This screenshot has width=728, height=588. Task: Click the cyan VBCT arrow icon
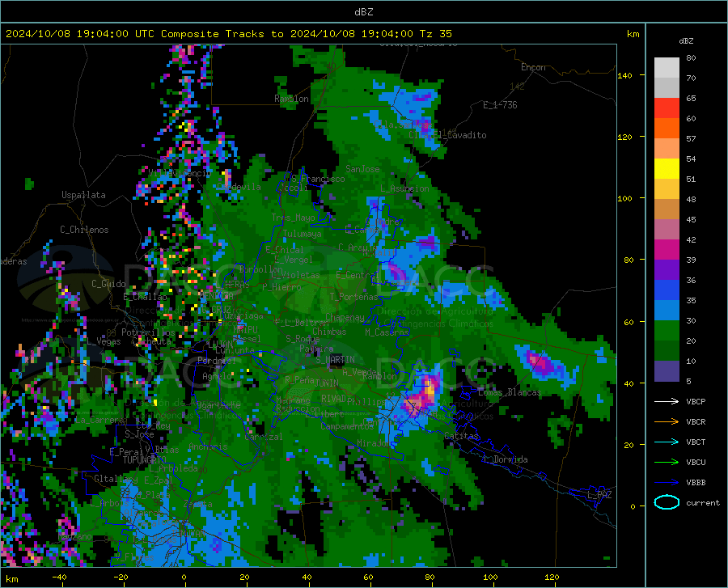tap(667, 442)
